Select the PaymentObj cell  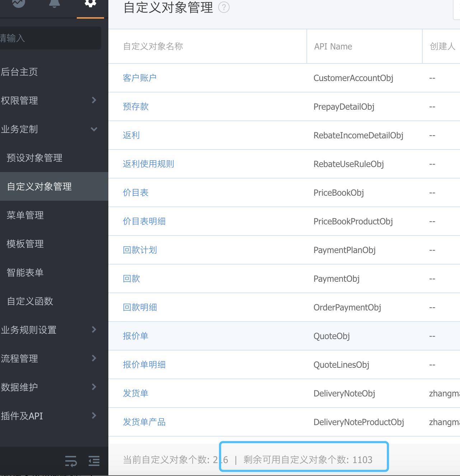tap(337, 279)
